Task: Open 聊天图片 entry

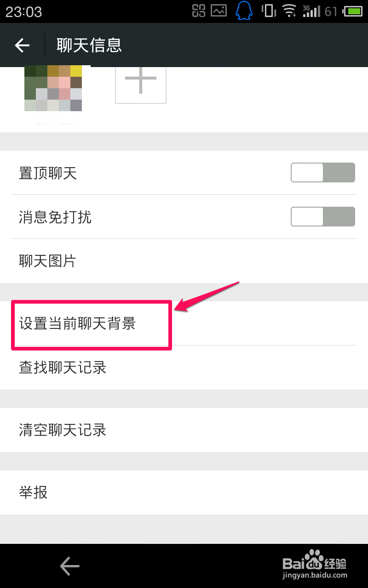Action: pos(184,261)
